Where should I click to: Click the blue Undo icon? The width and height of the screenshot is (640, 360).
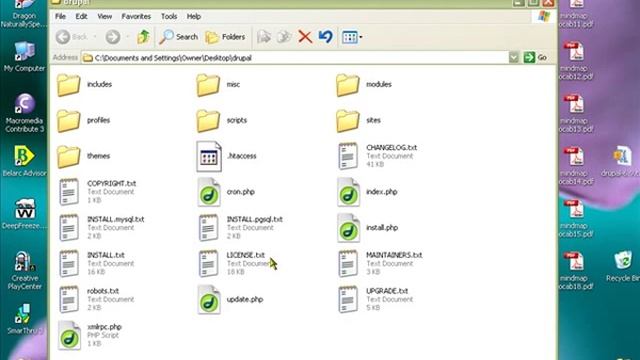(326, 37)
